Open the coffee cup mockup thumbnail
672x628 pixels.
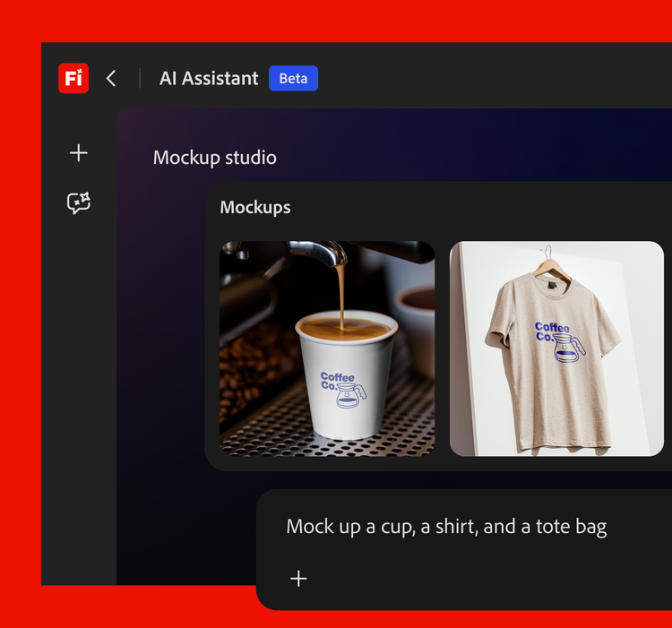[x=327, y=348]
